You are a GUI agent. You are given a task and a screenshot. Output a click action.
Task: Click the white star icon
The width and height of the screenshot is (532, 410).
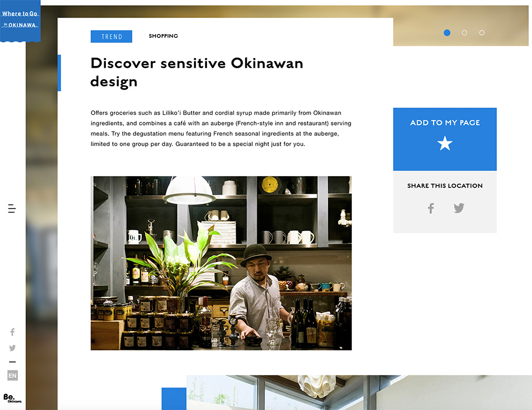445,143
